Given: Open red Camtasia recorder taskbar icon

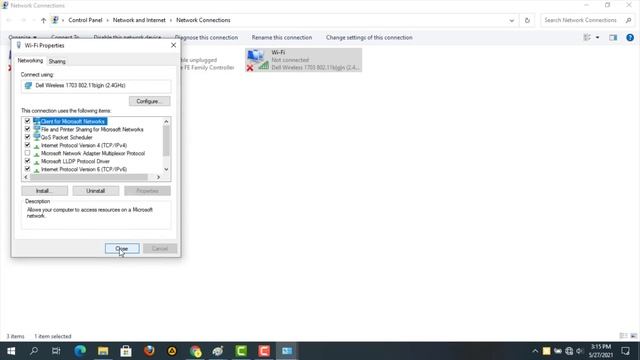Looking at the screenshot, I should tap(264, 351).
